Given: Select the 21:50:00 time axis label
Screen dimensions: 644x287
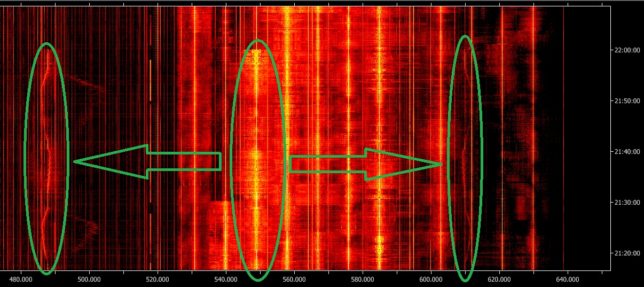Looking at the screenshot, I should [x=628, y=100].
